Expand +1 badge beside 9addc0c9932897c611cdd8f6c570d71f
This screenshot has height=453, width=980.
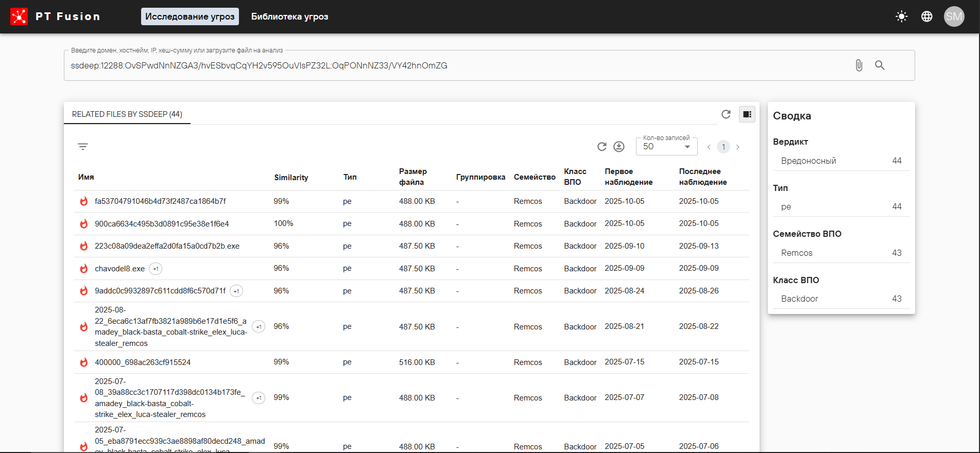pyautogui.click(x=236, y=291)
